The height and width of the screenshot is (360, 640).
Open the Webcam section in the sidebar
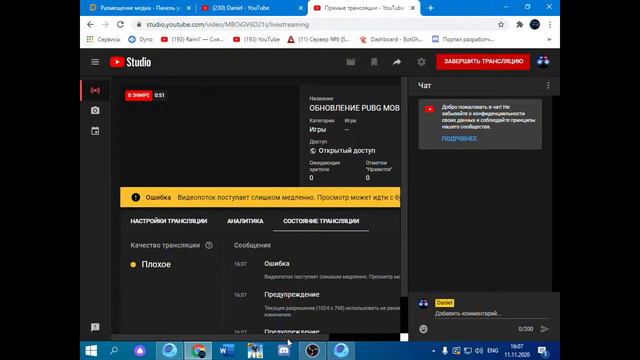click(x=95, y=110)
